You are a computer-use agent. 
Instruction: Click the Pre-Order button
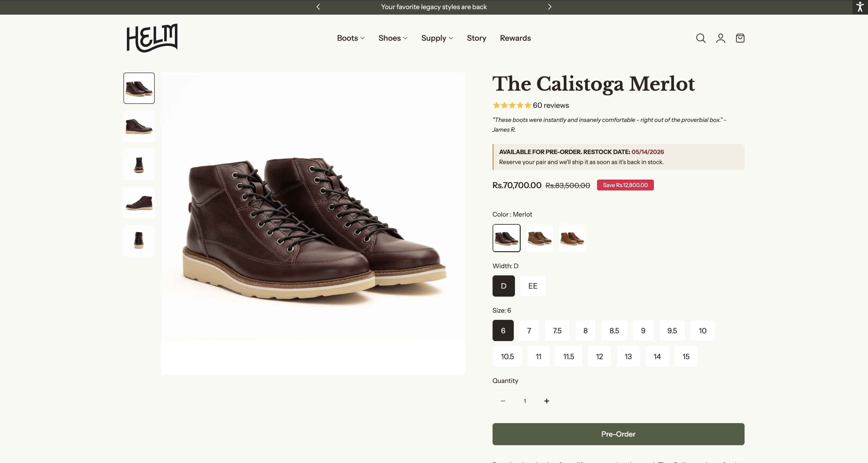618,434
